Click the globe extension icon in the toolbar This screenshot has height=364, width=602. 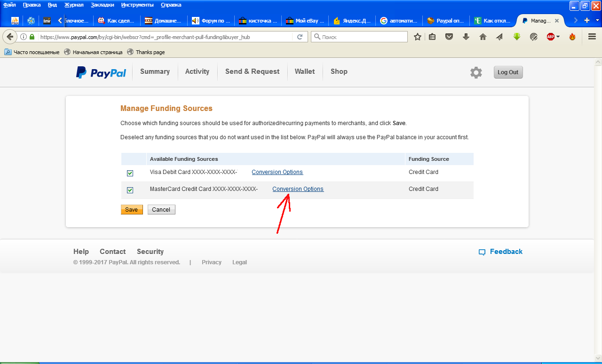point(533,37)
